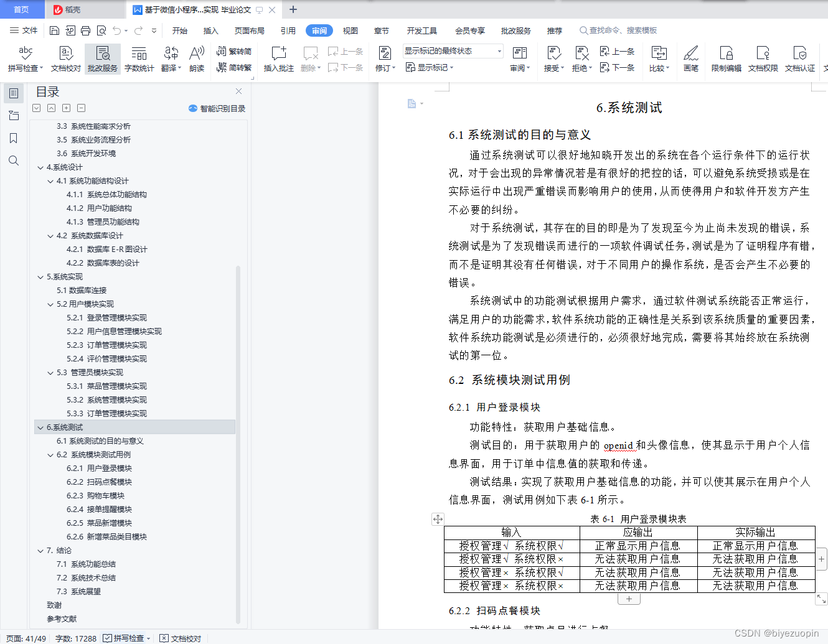This screenshot has height=644, width=828.
Task: Open Print Preview from quick toolbar
Action: coord(101,30)
